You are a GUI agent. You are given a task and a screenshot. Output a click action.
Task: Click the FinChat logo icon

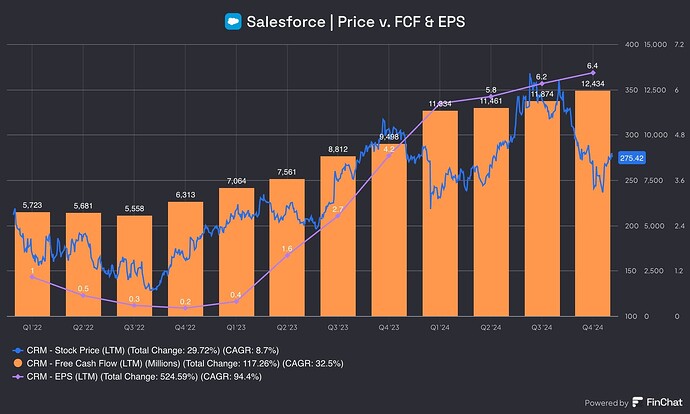pos(637,403)
